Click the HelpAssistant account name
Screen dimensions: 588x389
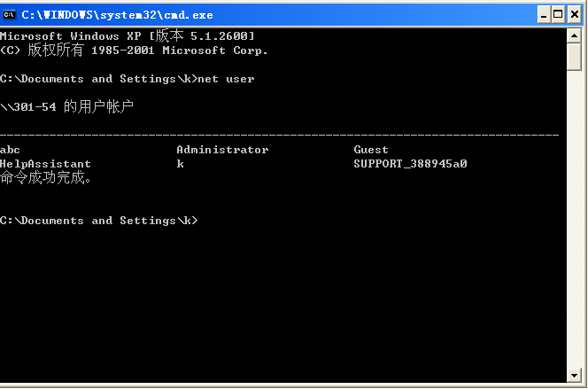[45, 164]
